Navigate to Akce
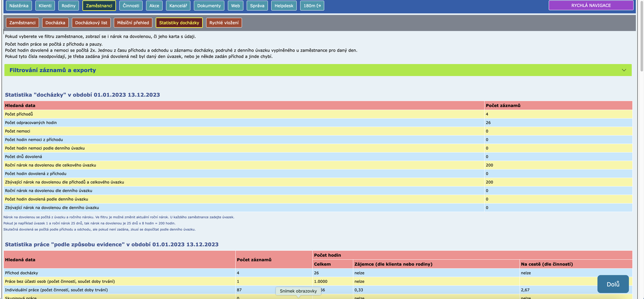 154,5
